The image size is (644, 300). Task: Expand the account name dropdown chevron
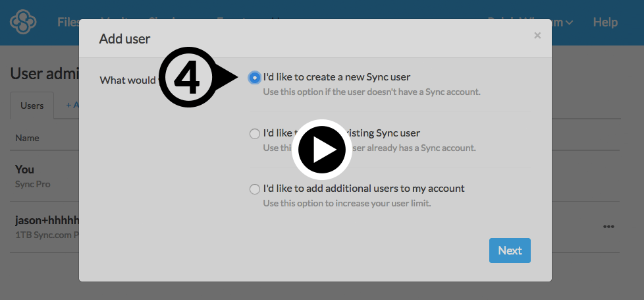[569, 23]
